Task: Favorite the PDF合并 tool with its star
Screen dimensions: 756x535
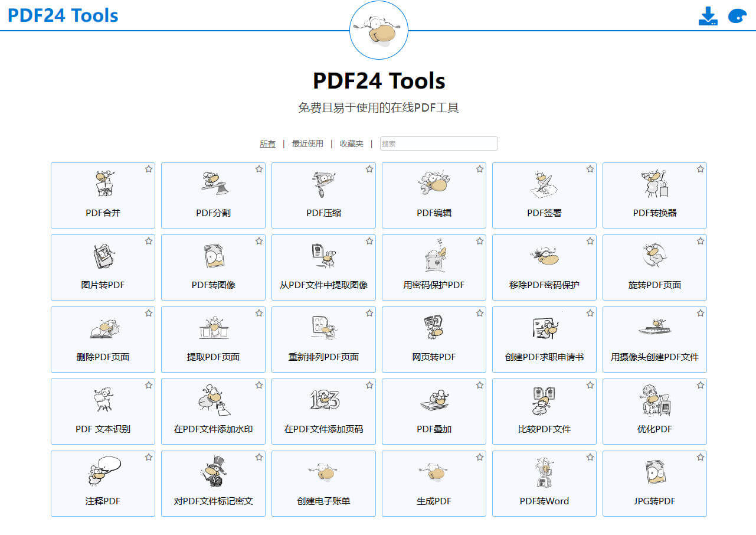Action: click(x=149, y=169)
